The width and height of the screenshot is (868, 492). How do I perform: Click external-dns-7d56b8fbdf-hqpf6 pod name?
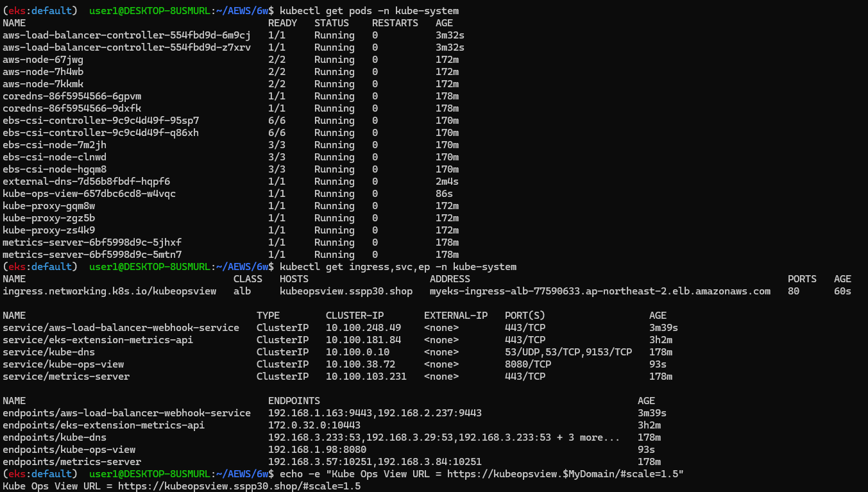[x=87, y=182]
